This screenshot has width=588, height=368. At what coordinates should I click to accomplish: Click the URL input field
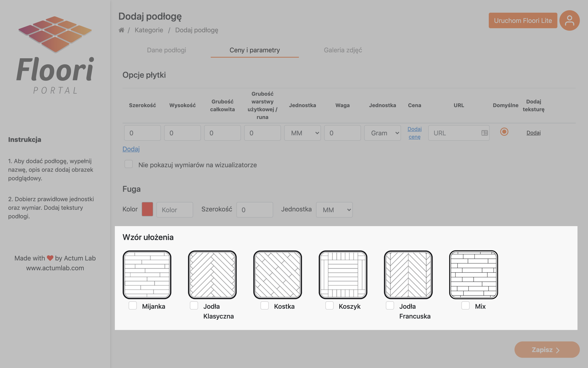pos(459,133)
